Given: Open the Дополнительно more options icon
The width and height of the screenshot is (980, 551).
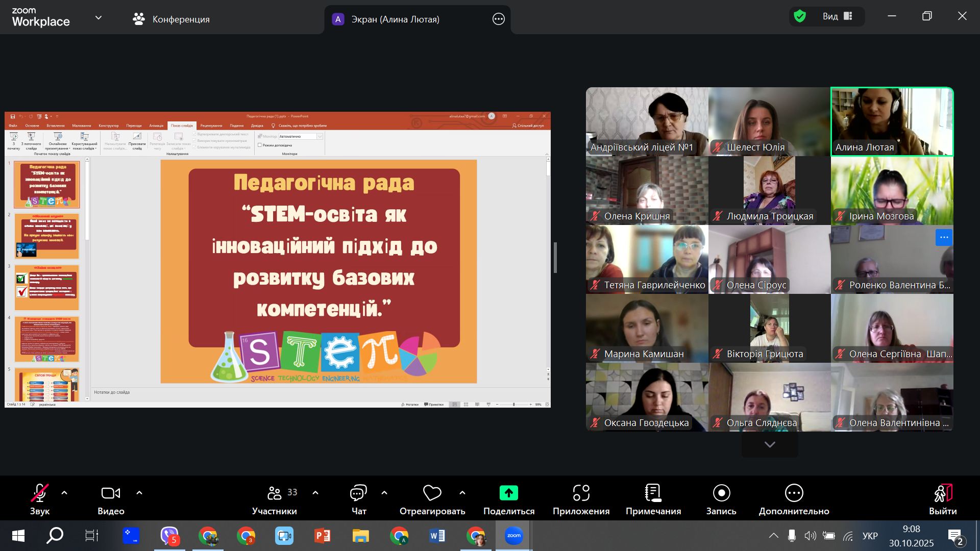Looking at the screenshot, I should [794, 493].
